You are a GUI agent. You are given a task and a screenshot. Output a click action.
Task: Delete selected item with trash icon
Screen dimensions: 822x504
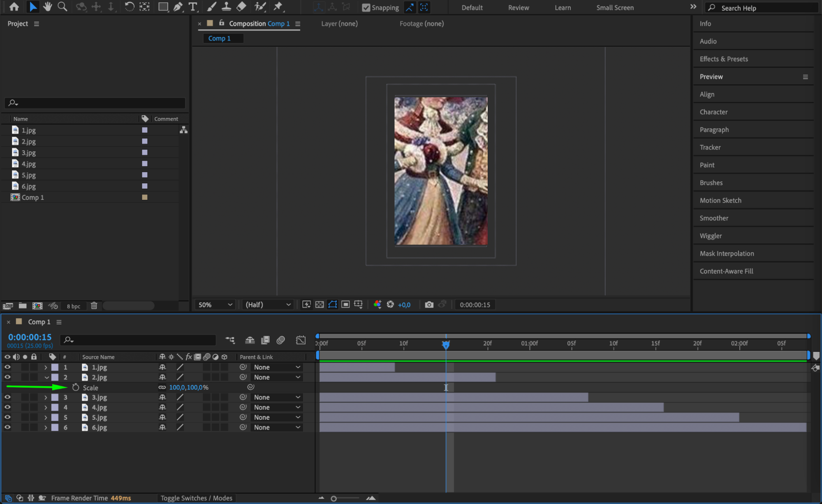94,305
